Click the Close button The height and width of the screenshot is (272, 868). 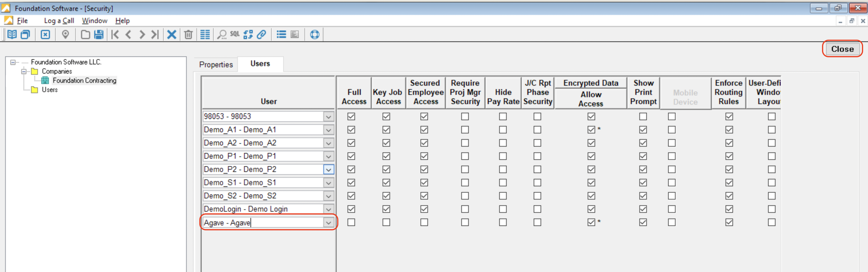(842, 49)
